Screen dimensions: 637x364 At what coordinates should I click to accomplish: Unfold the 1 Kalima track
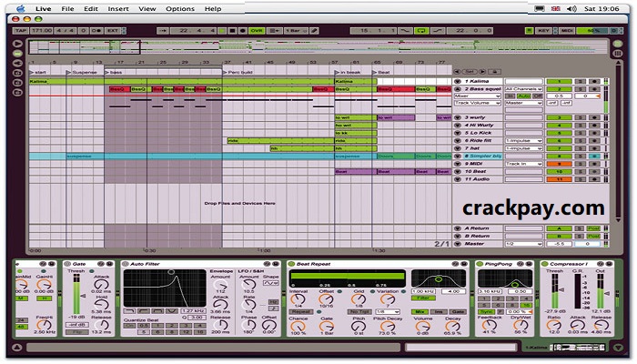pos(457,81)
